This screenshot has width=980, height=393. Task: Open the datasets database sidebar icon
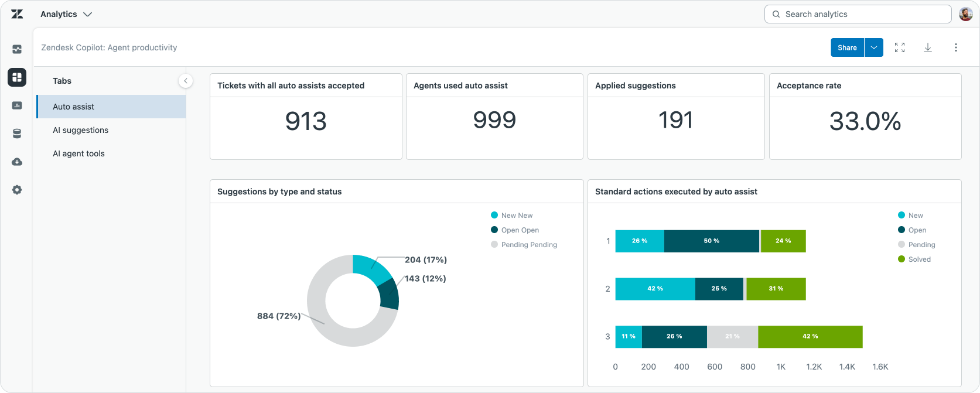[17, 134]
